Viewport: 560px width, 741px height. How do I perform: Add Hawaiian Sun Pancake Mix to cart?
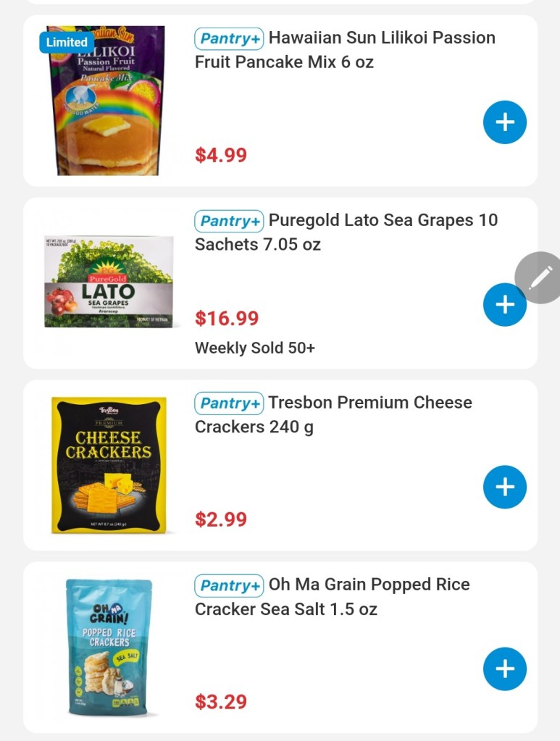point(504,122)
